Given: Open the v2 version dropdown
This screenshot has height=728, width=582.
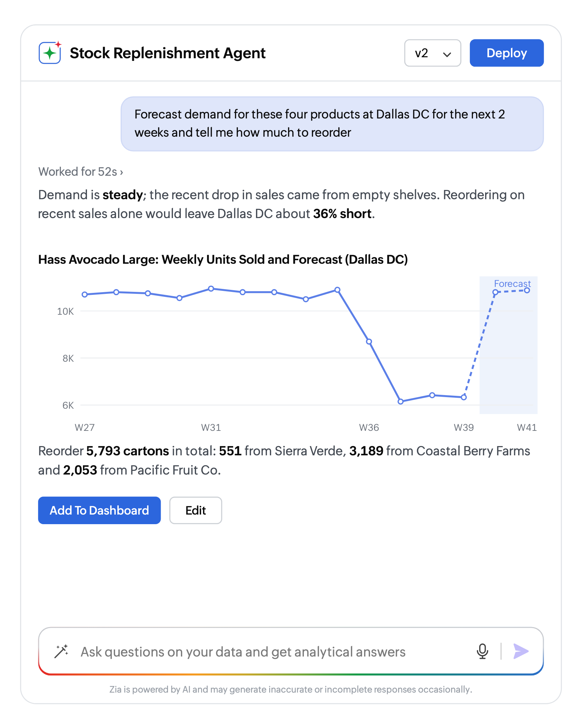Looking at the screenshot, I should pos(433,53).
